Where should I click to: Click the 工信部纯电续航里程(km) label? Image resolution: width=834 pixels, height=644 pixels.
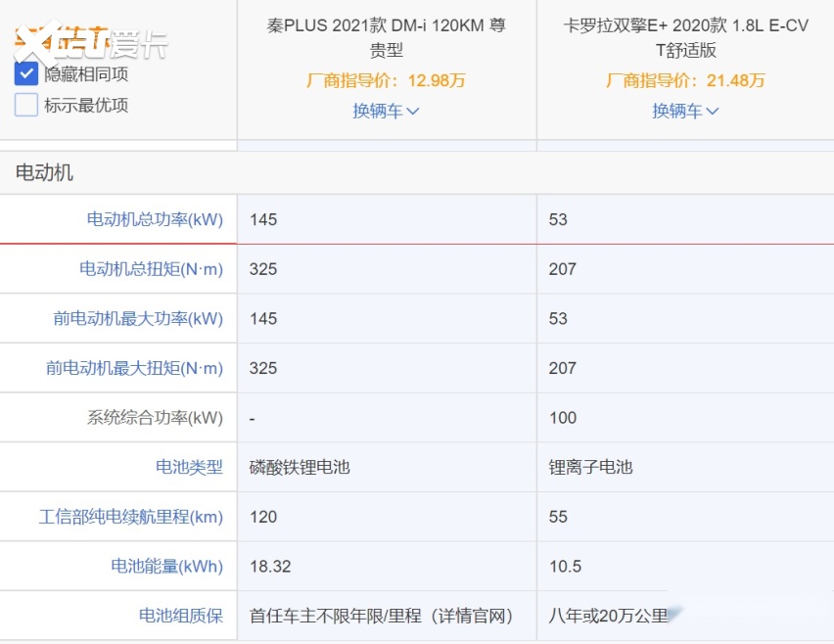tap(131, 517)
